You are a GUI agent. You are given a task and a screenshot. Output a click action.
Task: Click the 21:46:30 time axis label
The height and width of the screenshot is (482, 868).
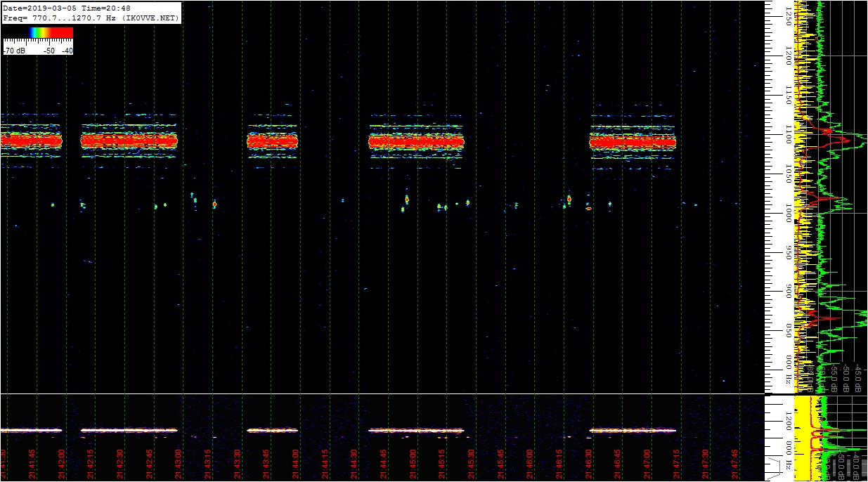tap(588, 462)
